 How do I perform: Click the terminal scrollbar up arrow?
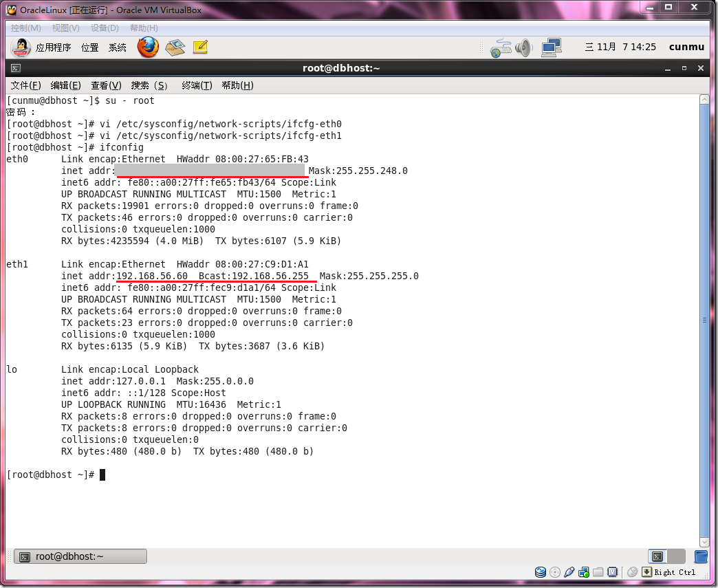pyautogui.click(x=704, y=99)
